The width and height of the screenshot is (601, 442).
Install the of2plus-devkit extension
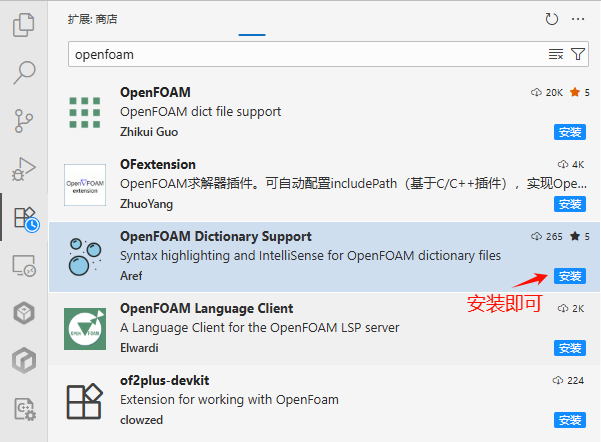coord(569,420)
